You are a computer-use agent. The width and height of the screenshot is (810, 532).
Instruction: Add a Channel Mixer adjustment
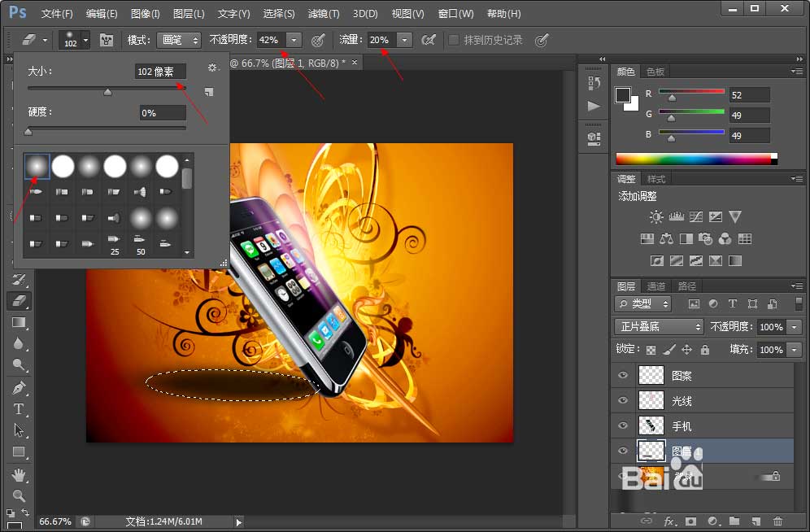tap(725, 238)
